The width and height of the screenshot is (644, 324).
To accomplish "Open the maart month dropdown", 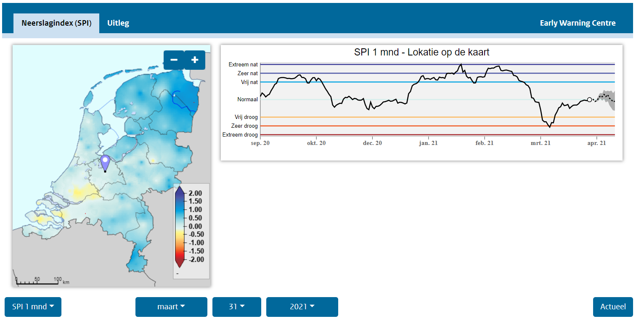I will (x=171, y=307).
